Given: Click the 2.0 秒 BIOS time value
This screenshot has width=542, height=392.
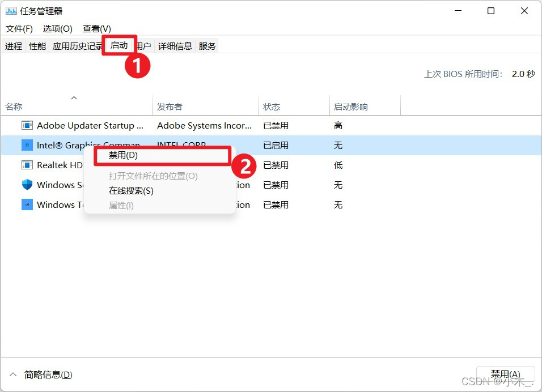Looking at the screenshot, I should (523, 74).
